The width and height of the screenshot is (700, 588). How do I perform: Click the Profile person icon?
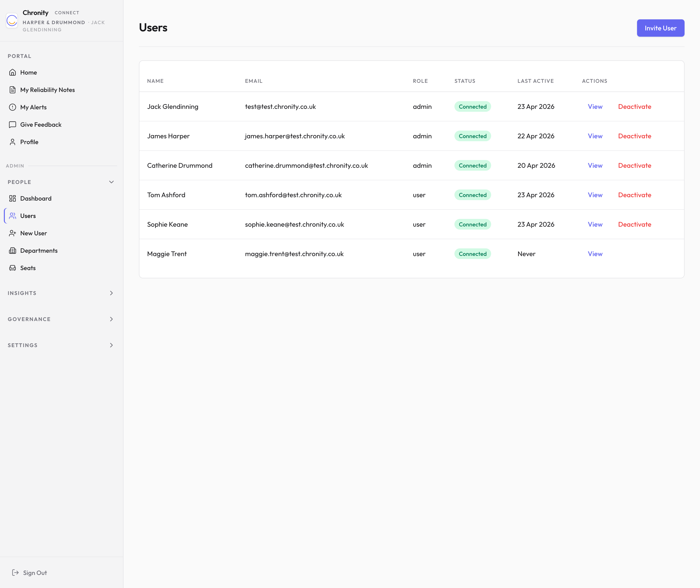click(13, 142)
